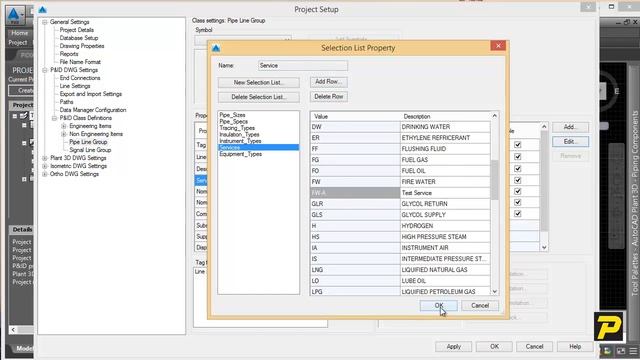Expand the Non Engineering Items node

64,134
